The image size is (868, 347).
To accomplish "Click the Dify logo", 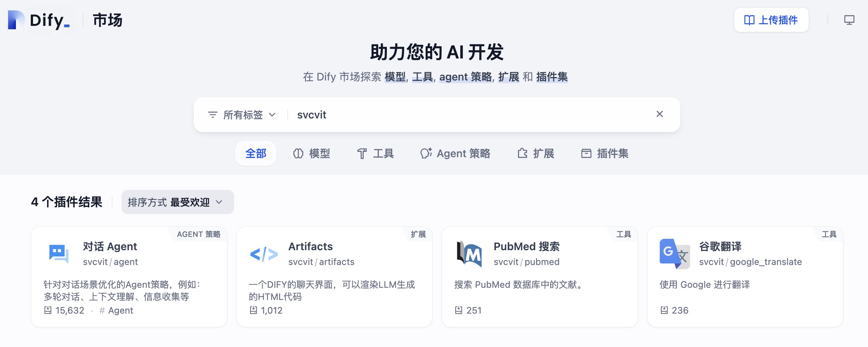I will point(39,20).
